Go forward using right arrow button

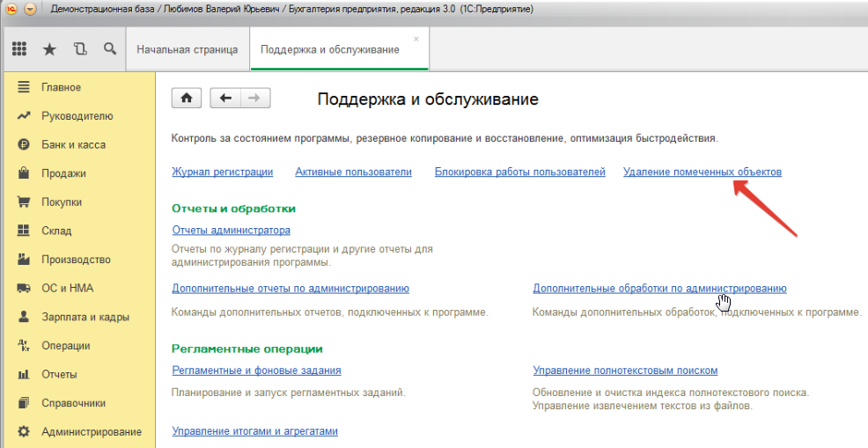(x=255, y=99)
